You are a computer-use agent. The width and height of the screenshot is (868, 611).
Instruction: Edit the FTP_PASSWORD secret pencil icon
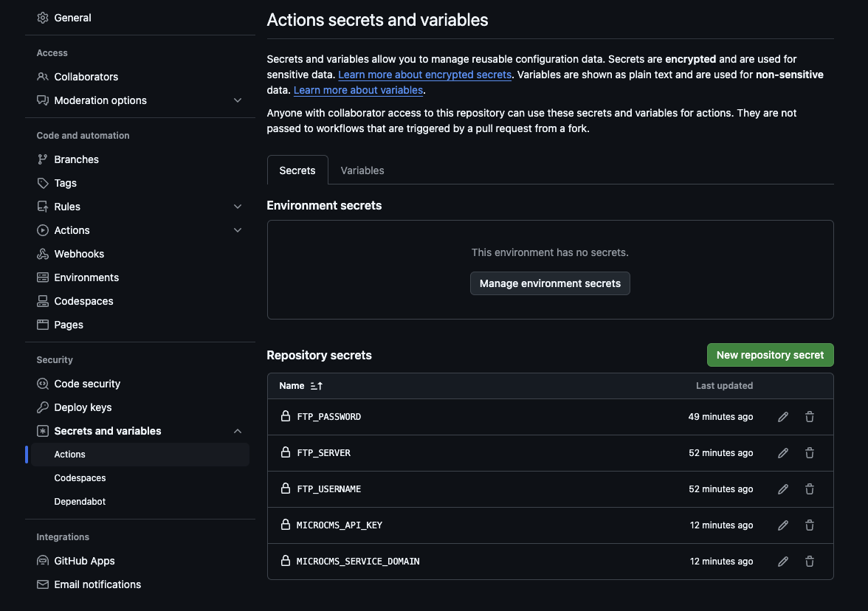783,417
